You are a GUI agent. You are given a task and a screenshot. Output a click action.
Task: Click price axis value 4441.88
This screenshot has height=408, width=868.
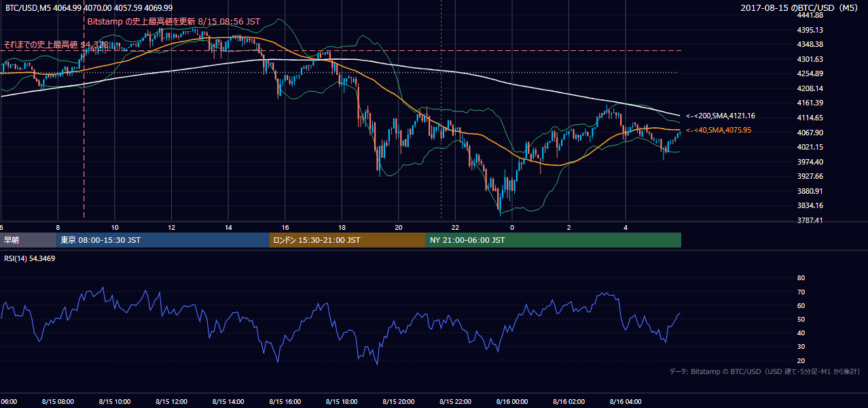click(x=810, y=15)
